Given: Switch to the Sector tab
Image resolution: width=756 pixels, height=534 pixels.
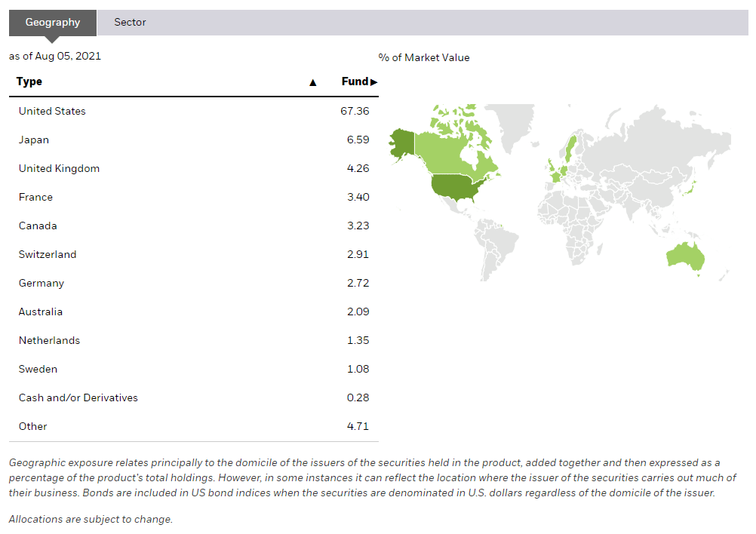Looking at the screenshot, I should [x=130, y=22].
